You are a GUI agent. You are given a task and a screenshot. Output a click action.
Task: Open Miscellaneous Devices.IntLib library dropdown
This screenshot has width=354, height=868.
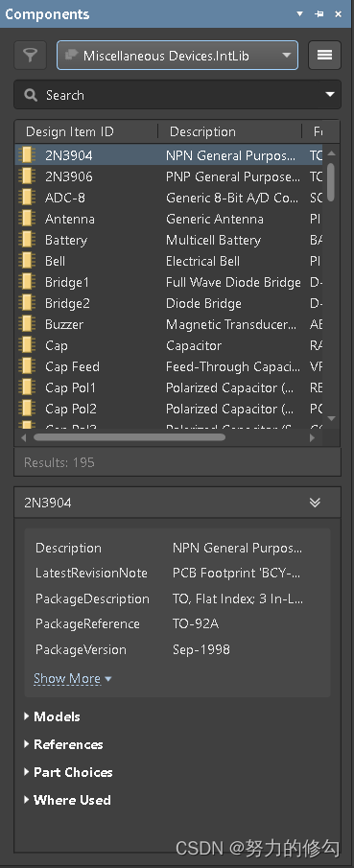click(177, 56)
